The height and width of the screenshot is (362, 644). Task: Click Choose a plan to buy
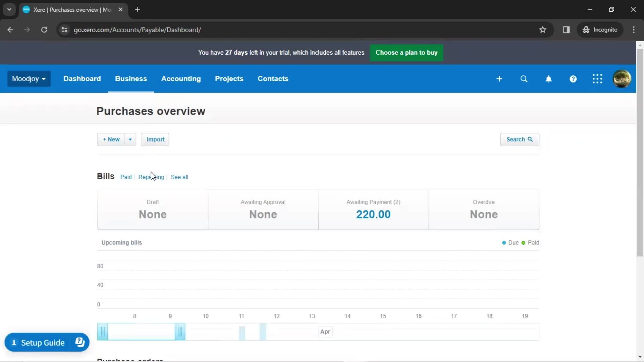[x=406, y=53]
